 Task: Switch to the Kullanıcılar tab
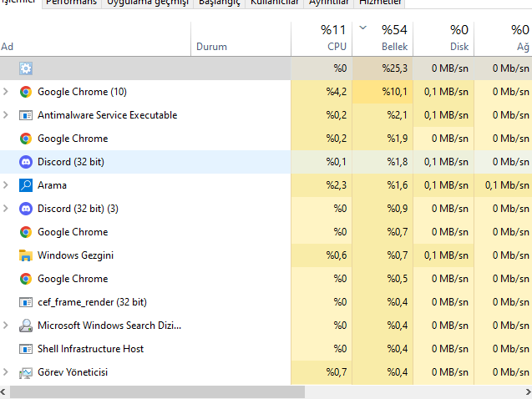point(274,3)
